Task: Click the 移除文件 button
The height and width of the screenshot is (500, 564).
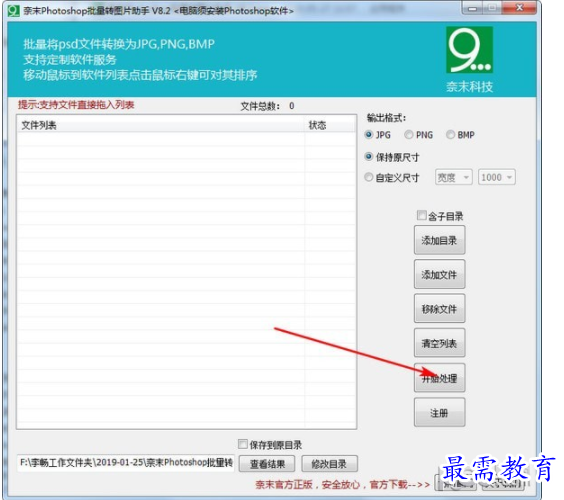Action: tap(440, 309)
